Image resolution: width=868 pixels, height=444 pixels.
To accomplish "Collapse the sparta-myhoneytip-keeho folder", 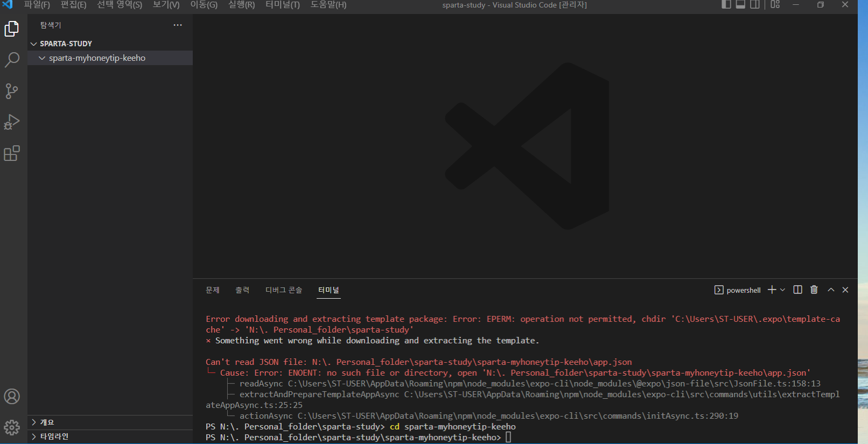I will tap(110, 58).
